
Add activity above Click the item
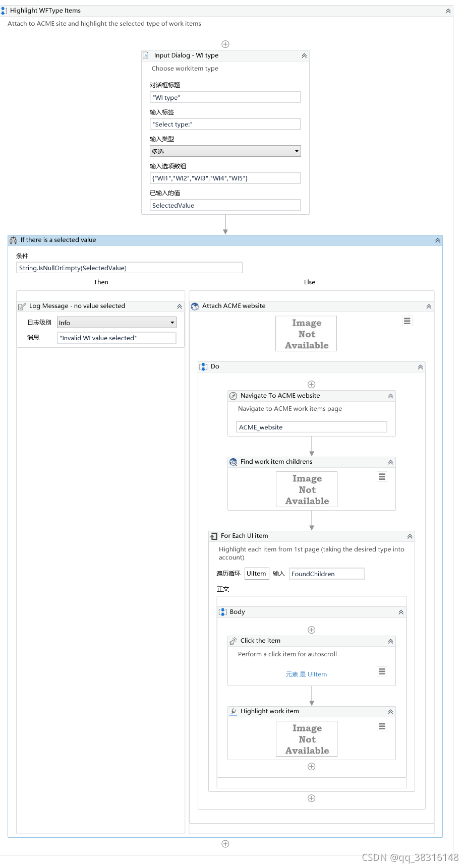[x=312, y=630]
